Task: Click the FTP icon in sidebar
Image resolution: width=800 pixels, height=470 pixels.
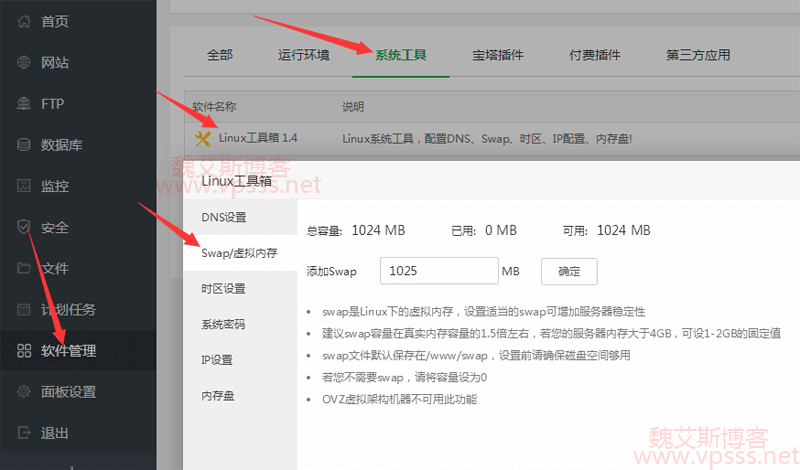Action: coord(24,104)
